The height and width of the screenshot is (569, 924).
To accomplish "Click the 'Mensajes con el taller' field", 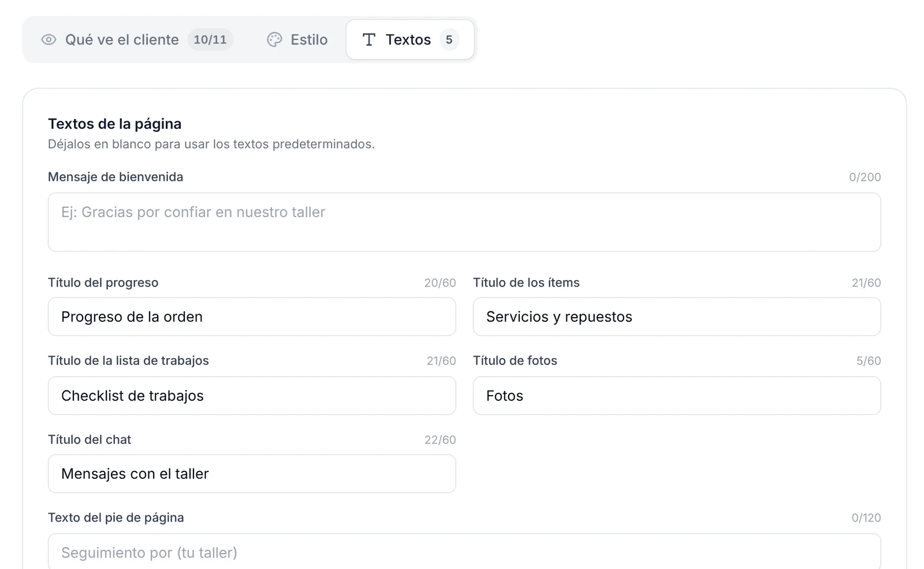I will click(x=252, y=474).
